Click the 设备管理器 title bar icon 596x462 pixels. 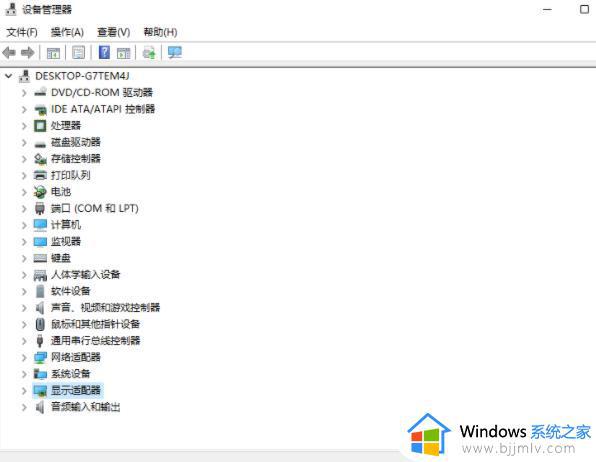(11, 9)
